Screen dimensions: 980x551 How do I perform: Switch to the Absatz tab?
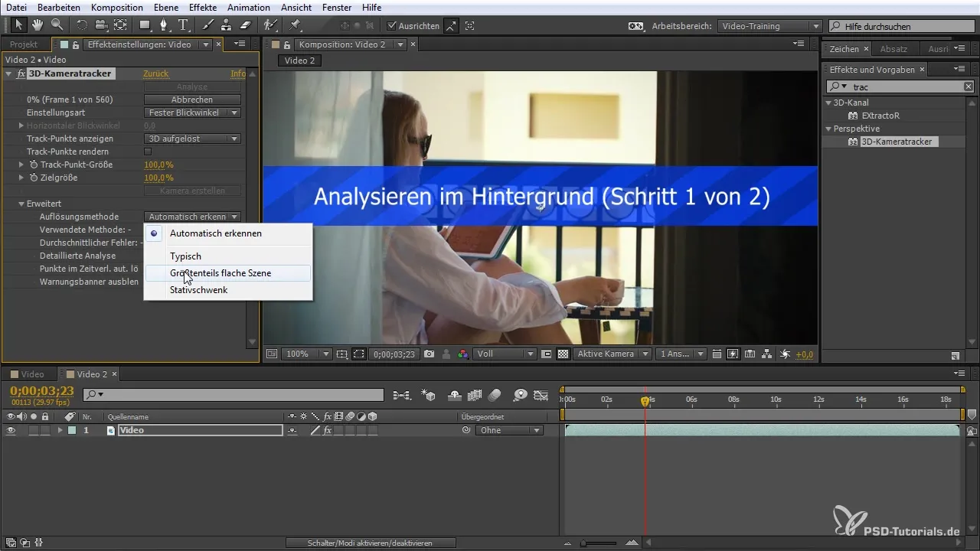(893, 49)
